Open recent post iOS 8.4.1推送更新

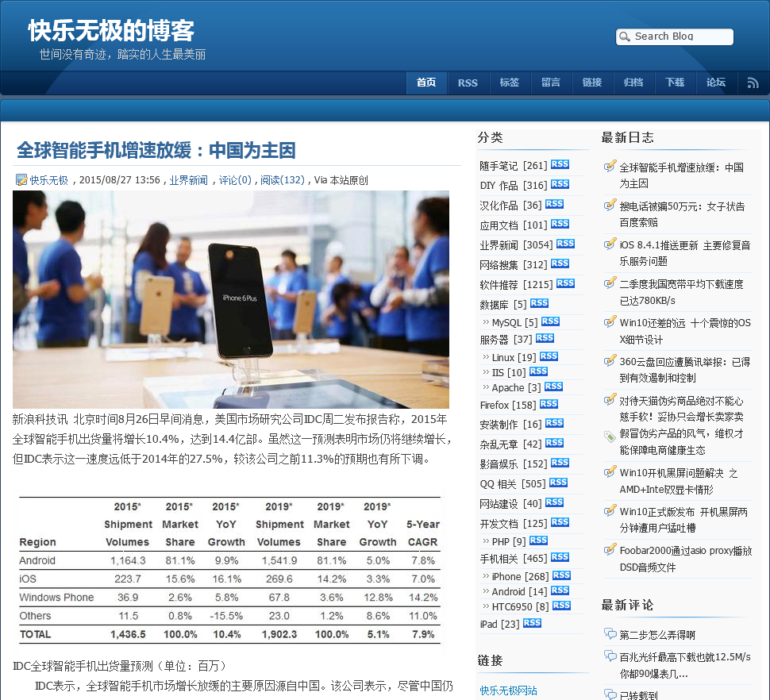(x=685, y=253)
